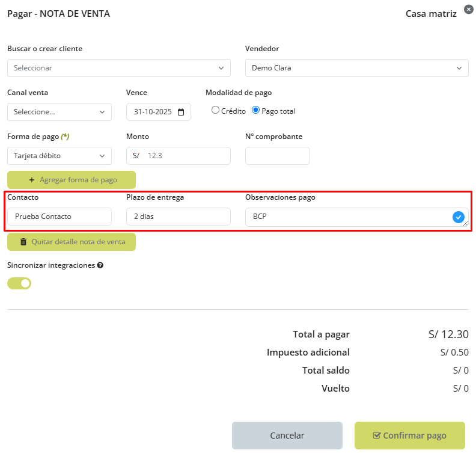Image resolution: width=476 pixels, height=456 pixels.
Task: Open the Canal venta dropdown
Action: pos(59,112)
